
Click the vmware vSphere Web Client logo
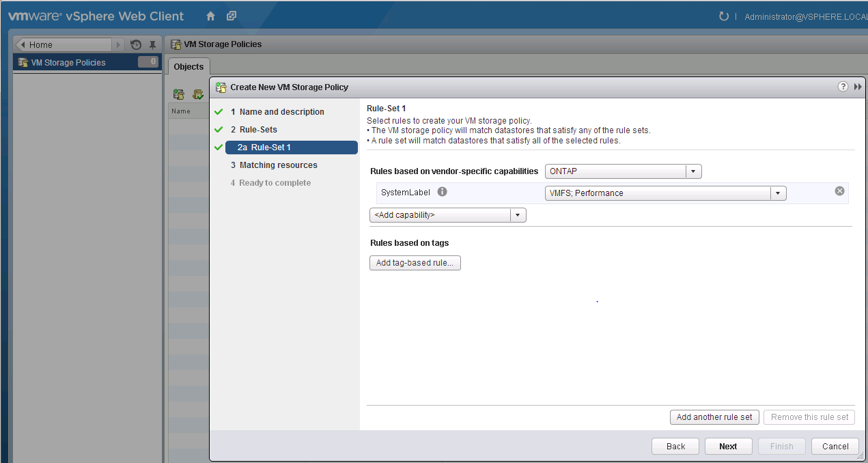[96, 16]
